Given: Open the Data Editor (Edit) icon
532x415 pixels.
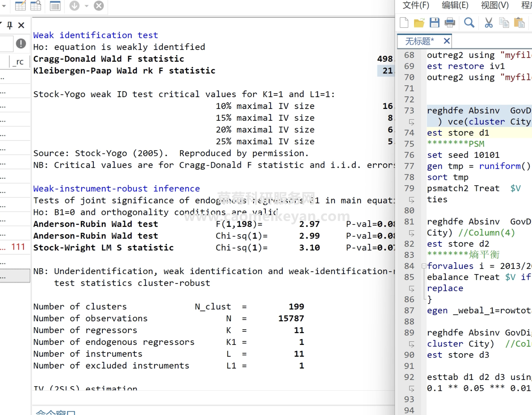Looking at the screenshot, I should (x=20, y=6).
